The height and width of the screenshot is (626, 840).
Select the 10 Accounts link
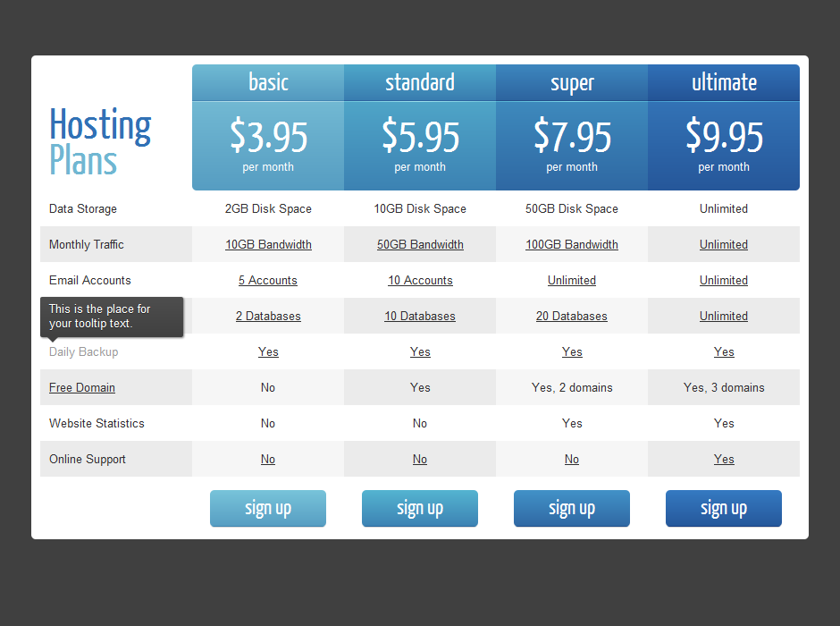tap(420, 280)
